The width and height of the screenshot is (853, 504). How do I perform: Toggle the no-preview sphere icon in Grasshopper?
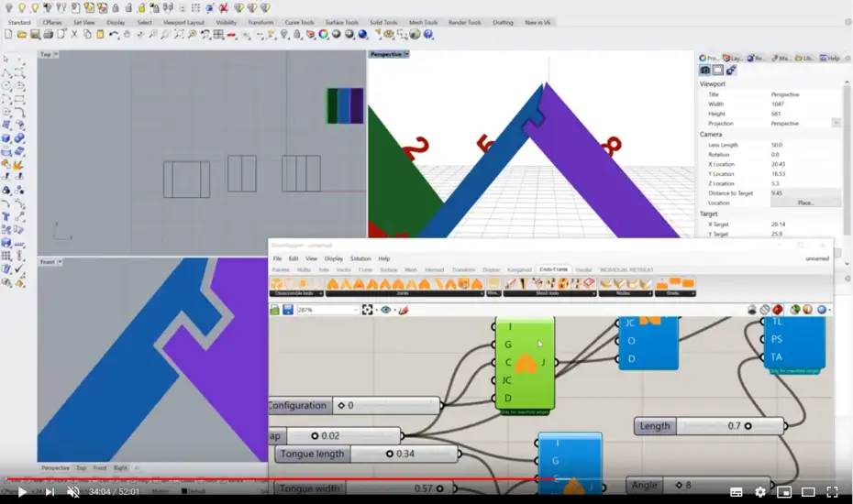[752, 310]
